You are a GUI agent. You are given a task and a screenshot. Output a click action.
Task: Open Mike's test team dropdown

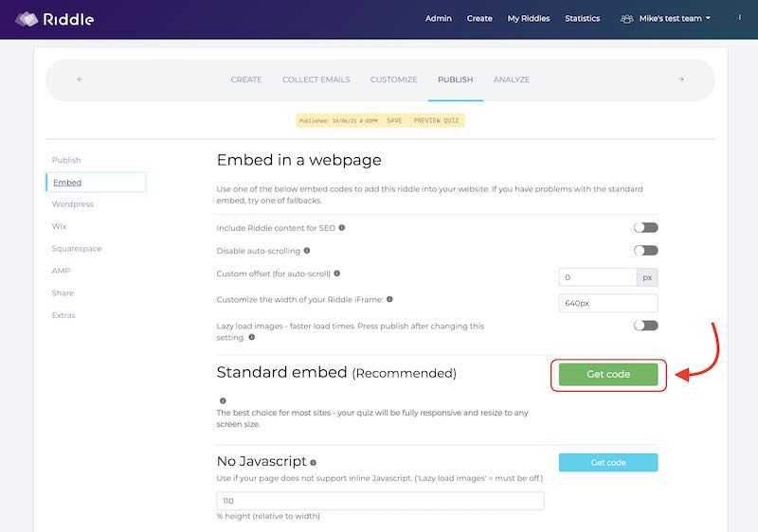675,18
